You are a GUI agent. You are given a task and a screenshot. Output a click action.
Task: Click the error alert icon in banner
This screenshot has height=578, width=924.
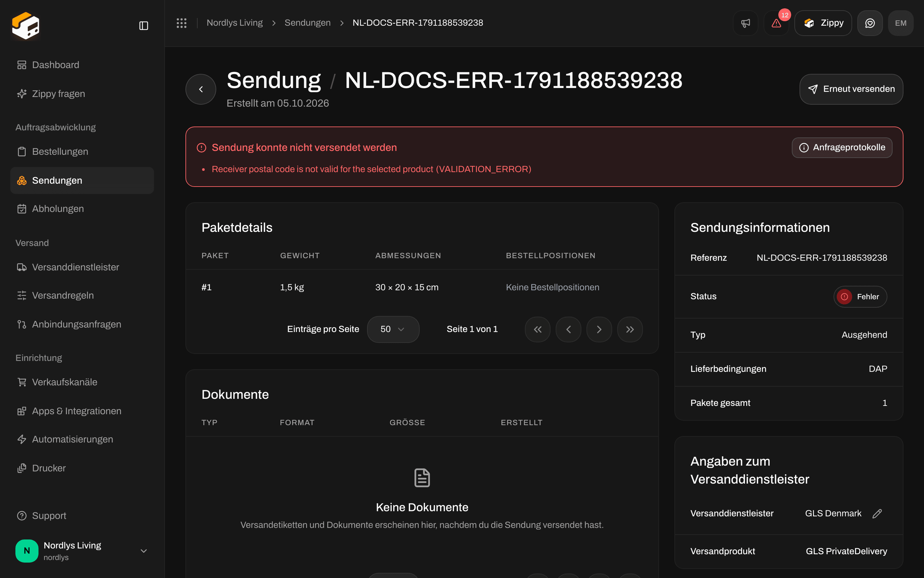(x=201, y=148)
